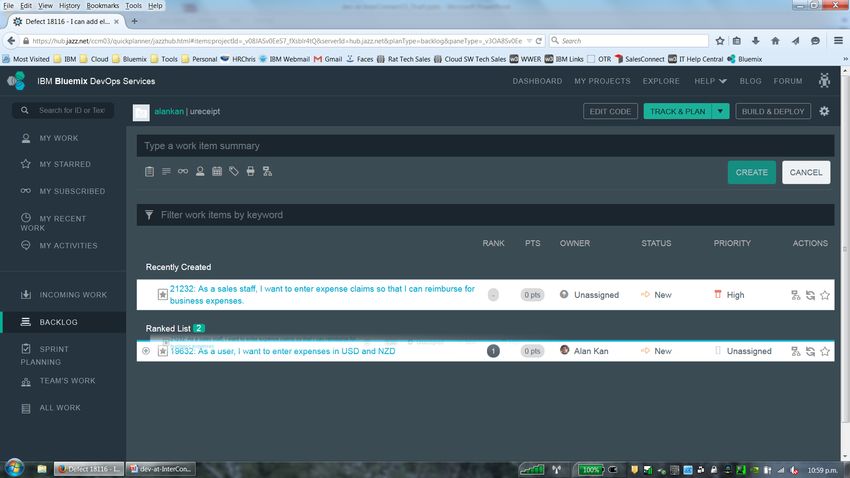This screenshot has height=478, width=850.
Task: Open status New dropdown for item 19632
Action: coord(656,351)
